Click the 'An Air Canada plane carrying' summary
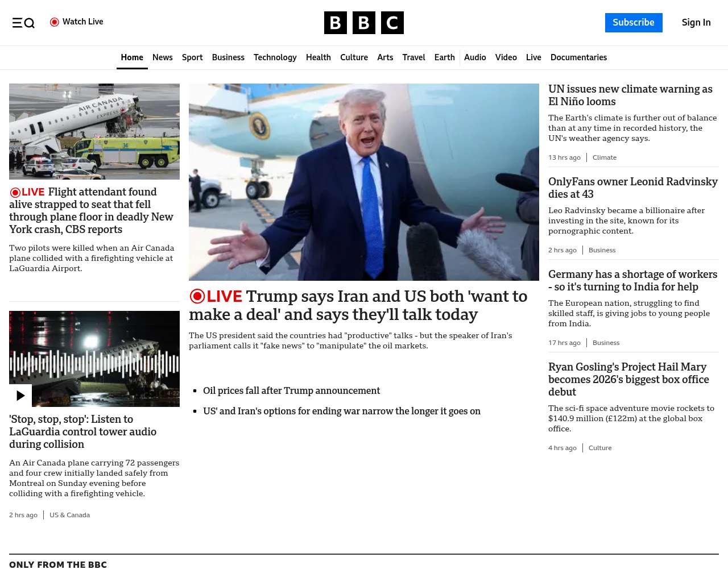 point(94,478)
